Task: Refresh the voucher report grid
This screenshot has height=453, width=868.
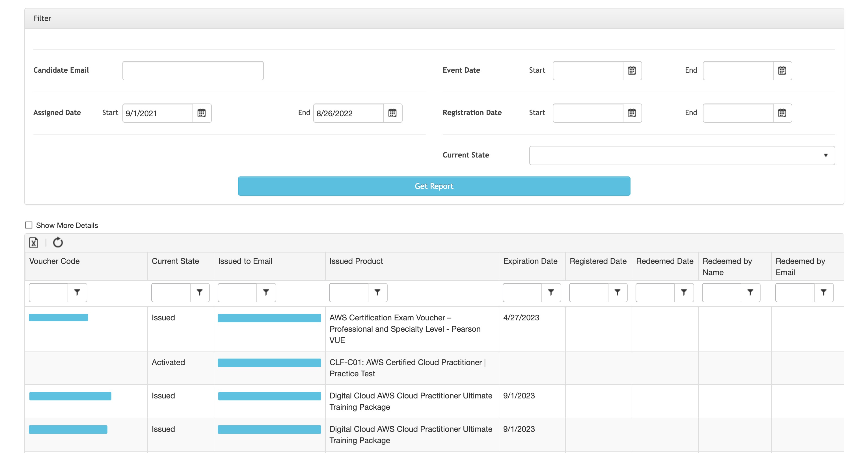Action: [x=58, y=242]
